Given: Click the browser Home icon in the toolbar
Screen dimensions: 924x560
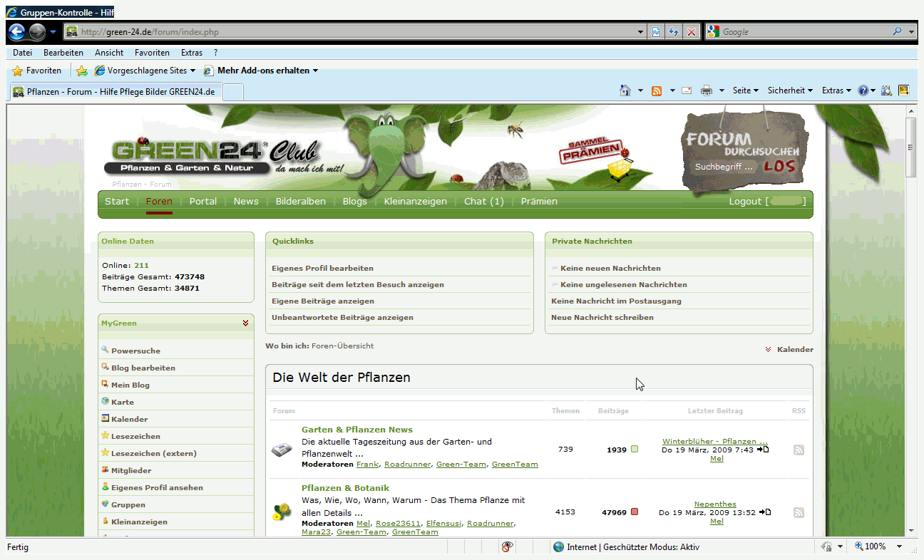Looking at the screenshot, I should 625,90.
